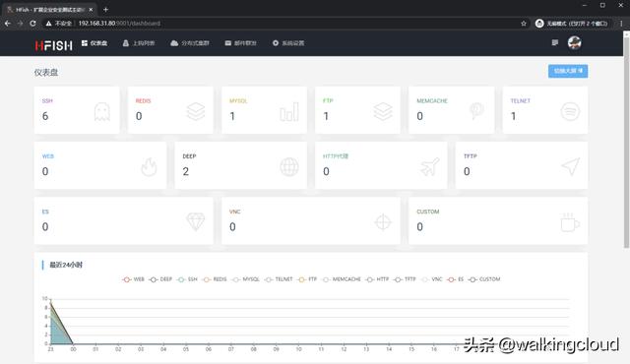This screenshot has width=630, height=364.
Task: Open the 系统设置 menu item
Action: (x=288, y=43)
